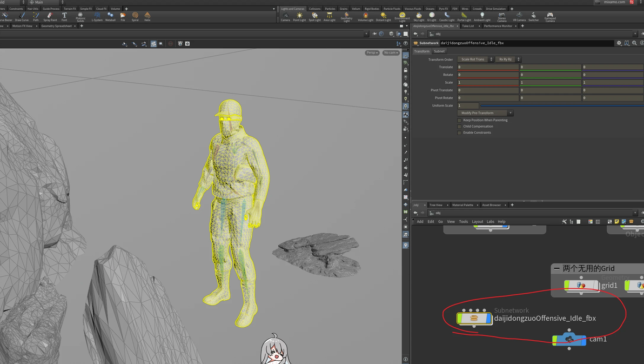Click the No cam viewport button
The height and width of the screenshot is (364, 644).
391,53
